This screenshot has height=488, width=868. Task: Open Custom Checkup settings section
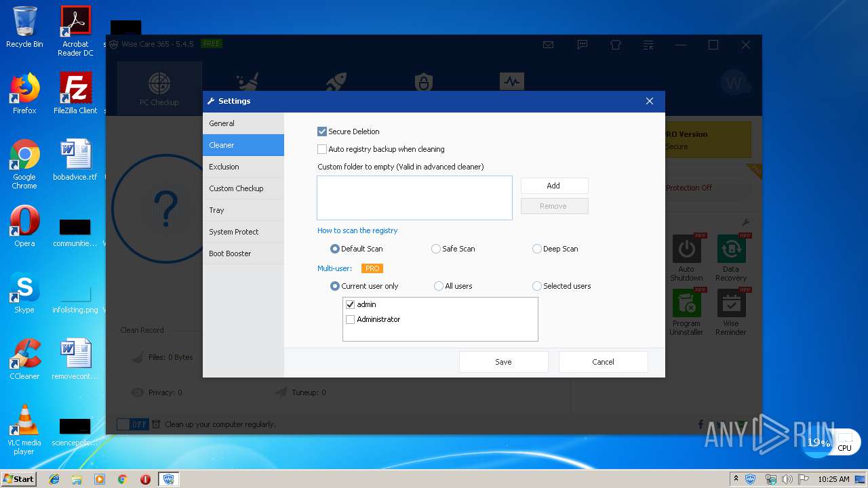[243, 188]
